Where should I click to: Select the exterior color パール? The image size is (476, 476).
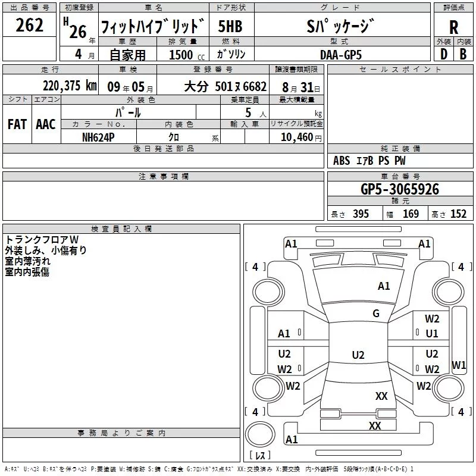pyautogui.click(x=128, y=112)
